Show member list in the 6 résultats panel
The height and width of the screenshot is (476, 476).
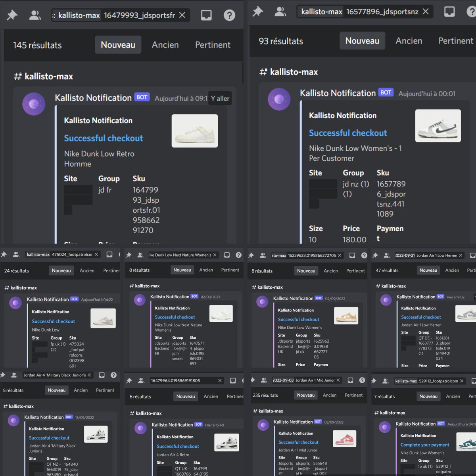coord(141,380)
